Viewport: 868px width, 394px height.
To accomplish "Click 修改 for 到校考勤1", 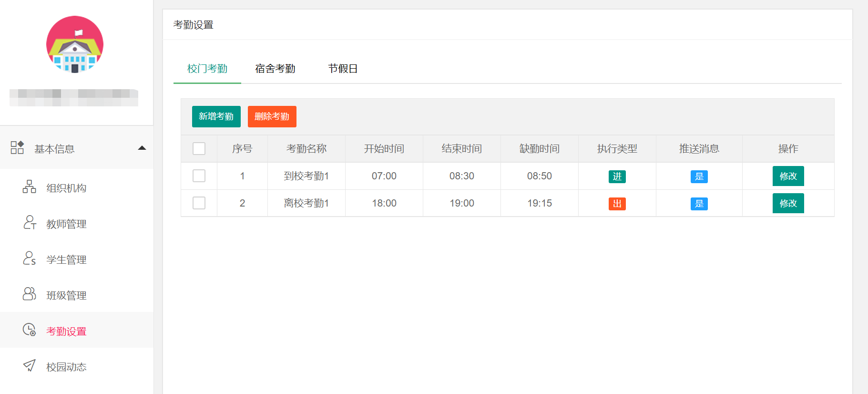I will (x=788, y=176).
